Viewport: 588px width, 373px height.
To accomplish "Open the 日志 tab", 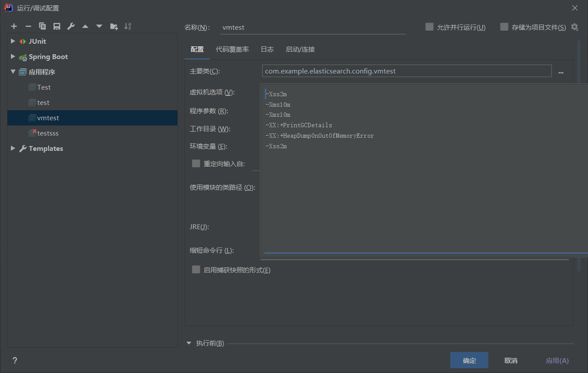I will [x=267, y=49].
